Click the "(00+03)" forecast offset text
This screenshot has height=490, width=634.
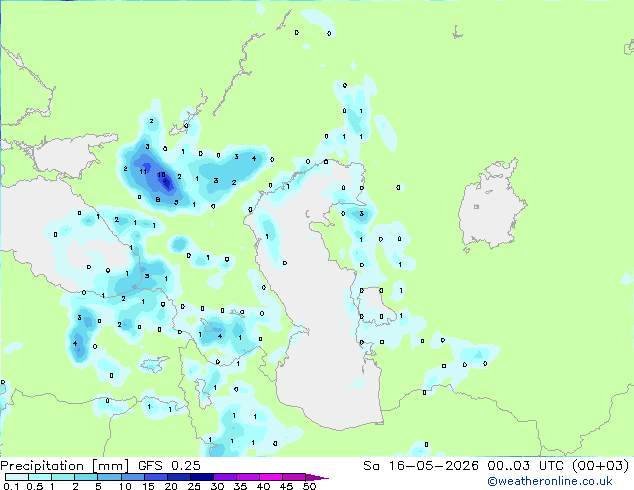click(601, 466)
